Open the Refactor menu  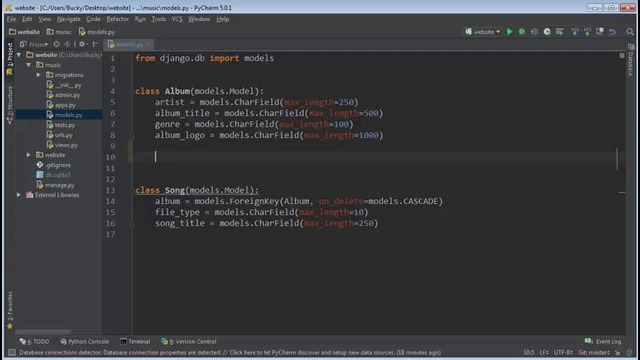118,19
